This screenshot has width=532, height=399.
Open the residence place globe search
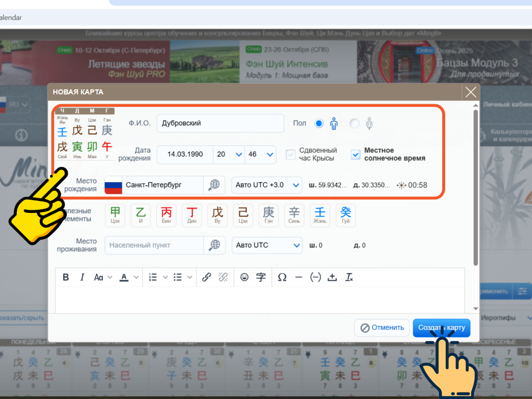pyautogui.click(x=214, y=245)
